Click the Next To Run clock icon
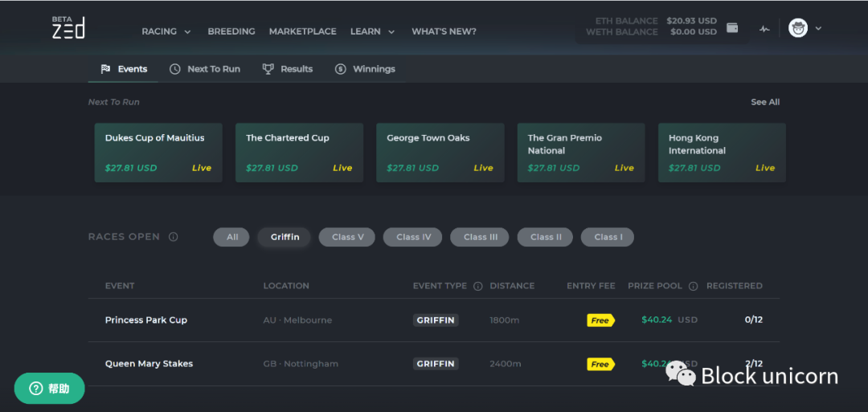Viewport: 868px width, 412px height. pyautogui.click(x=175, y=69)
